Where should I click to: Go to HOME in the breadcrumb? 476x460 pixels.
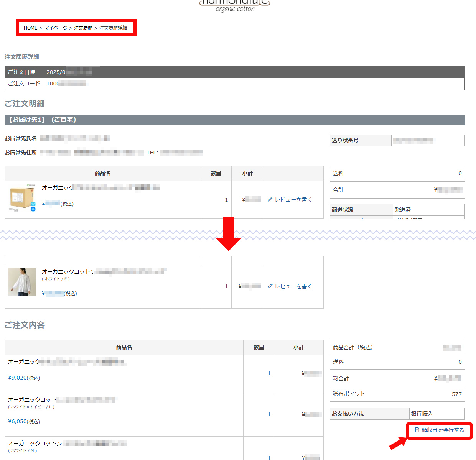tap(30, 28)
